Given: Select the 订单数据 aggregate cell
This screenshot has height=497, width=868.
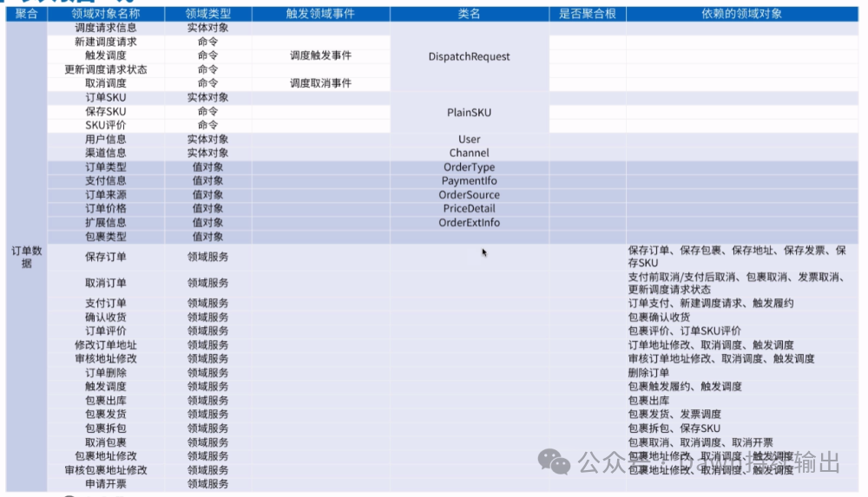Looking at the screenshot, I should pyautogui.click(x=27, y=257).
